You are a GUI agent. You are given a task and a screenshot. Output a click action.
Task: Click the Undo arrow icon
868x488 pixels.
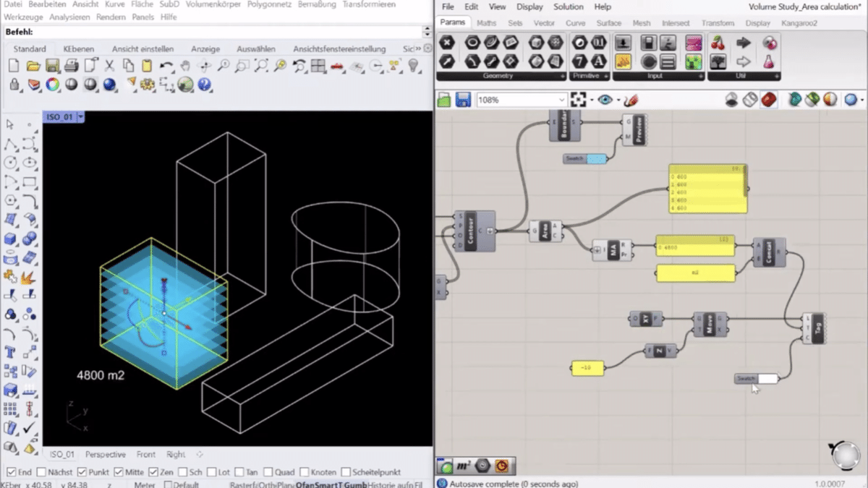click(x=166, y=66)
